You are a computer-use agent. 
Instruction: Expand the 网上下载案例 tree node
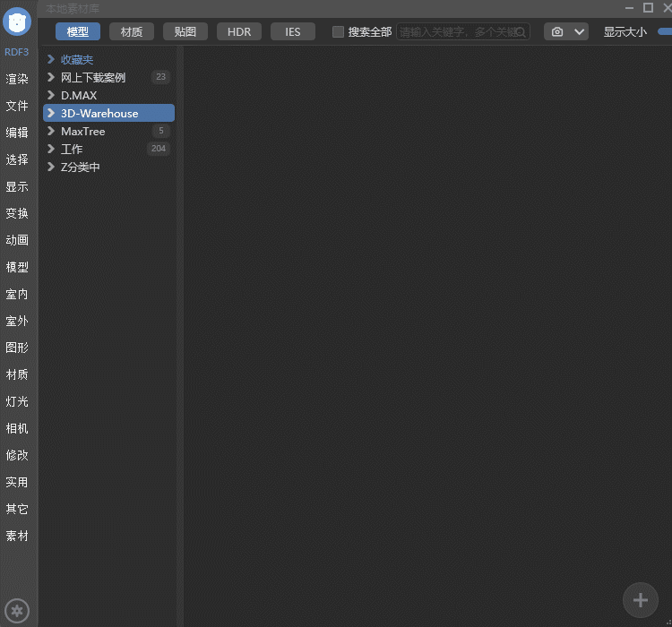tap(51, 77)
